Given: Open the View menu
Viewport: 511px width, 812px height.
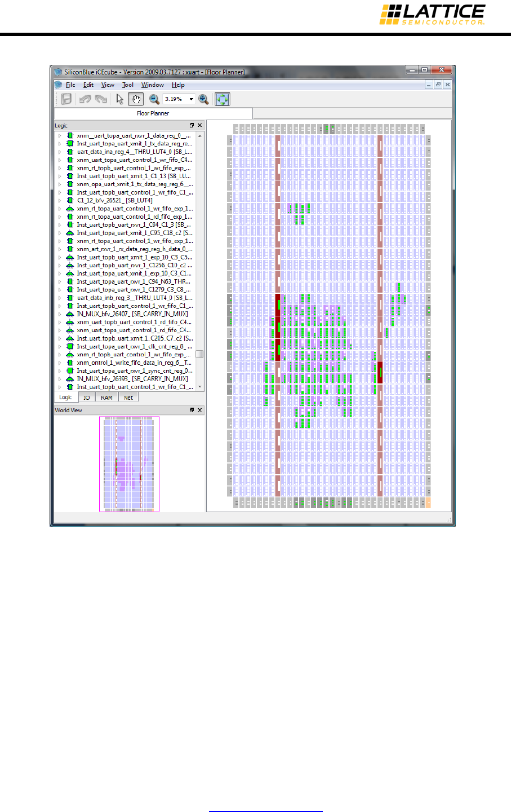Looking at the screenshot, I should pyautogui.click(x=108, y=85).
